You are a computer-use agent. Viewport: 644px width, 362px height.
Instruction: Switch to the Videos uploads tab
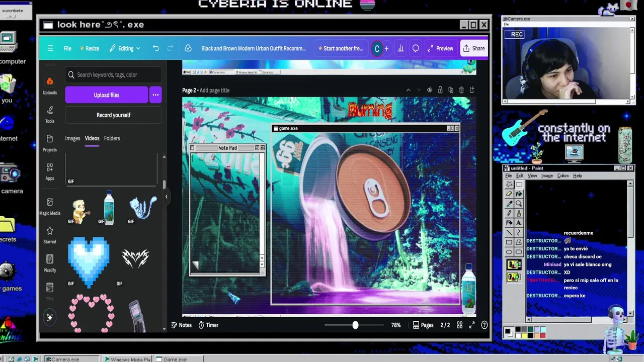point(92,138)
